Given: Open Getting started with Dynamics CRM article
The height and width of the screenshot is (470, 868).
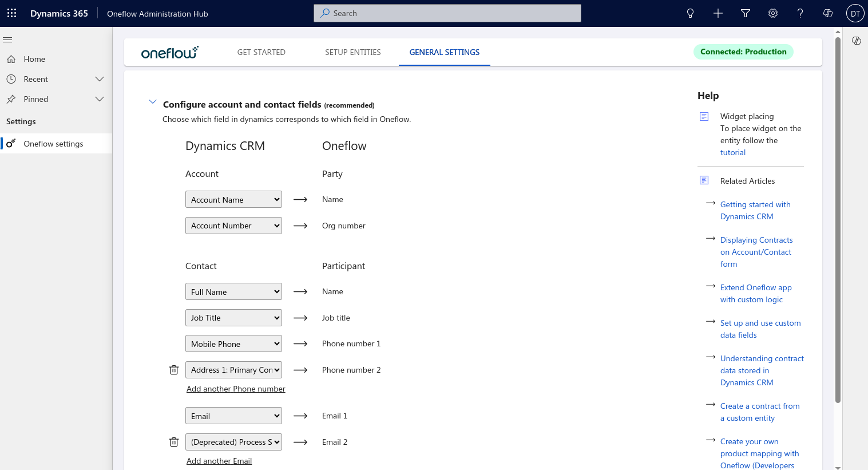Looking at the screenshot, I should point(755,210).
